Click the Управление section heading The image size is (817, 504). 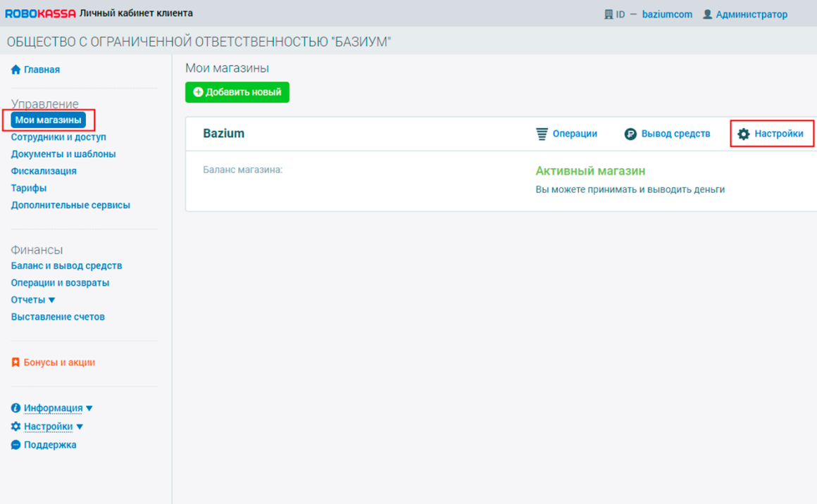click(45, 103)
